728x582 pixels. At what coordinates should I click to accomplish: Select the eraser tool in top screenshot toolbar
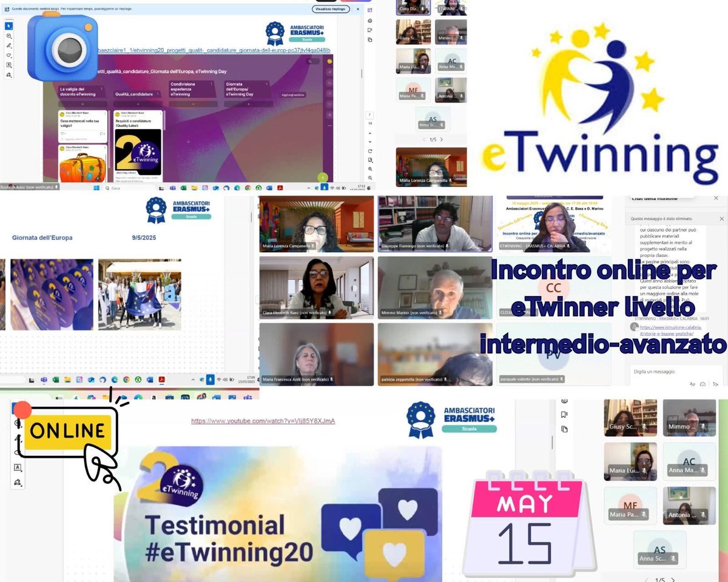pos(8,55)
